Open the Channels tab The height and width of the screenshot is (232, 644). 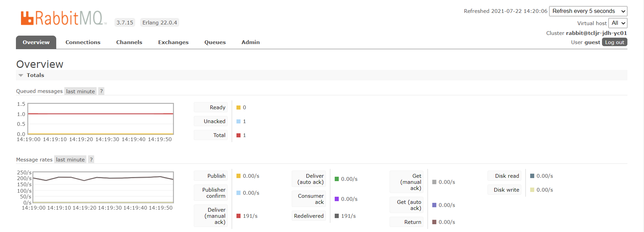point(129,42)
